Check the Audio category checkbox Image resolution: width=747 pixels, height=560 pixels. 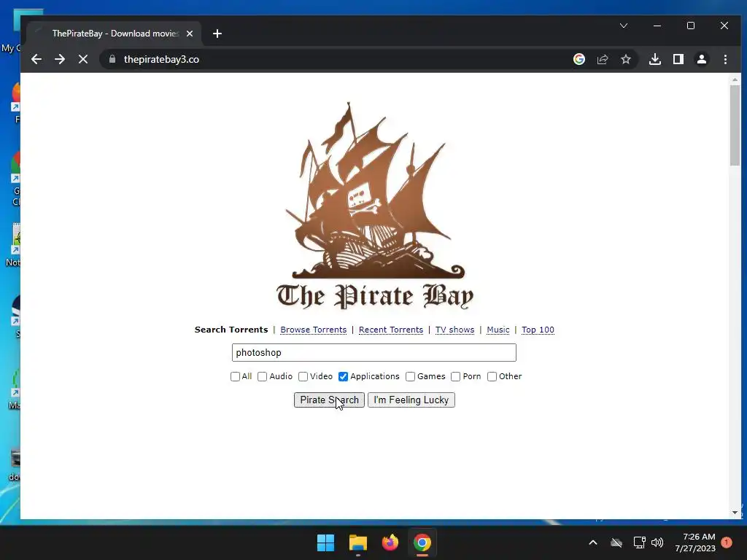[262, 377]
